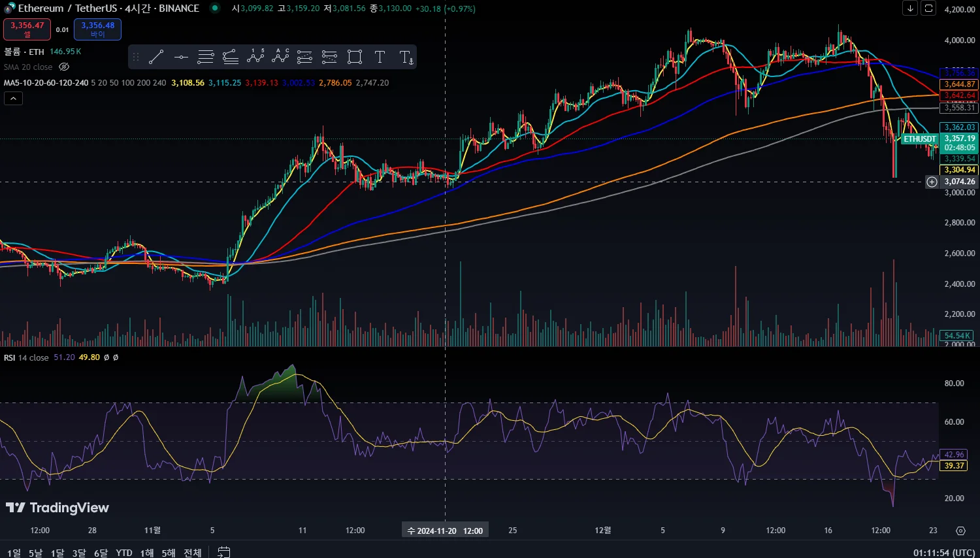Toggle visibility of SMA 20 close indicator
This screenshot has width=980, height=558.
click(64, 67)
